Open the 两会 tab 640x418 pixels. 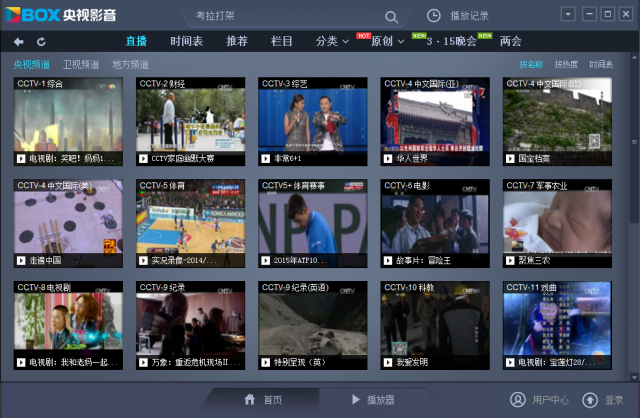(x=511, y=41)
